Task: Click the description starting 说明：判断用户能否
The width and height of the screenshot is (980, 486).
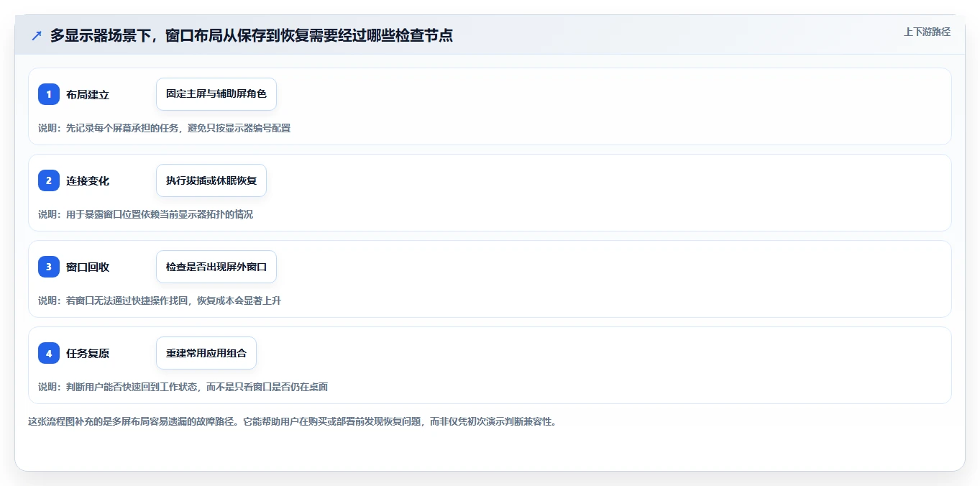Action: (x=183, y=387)
